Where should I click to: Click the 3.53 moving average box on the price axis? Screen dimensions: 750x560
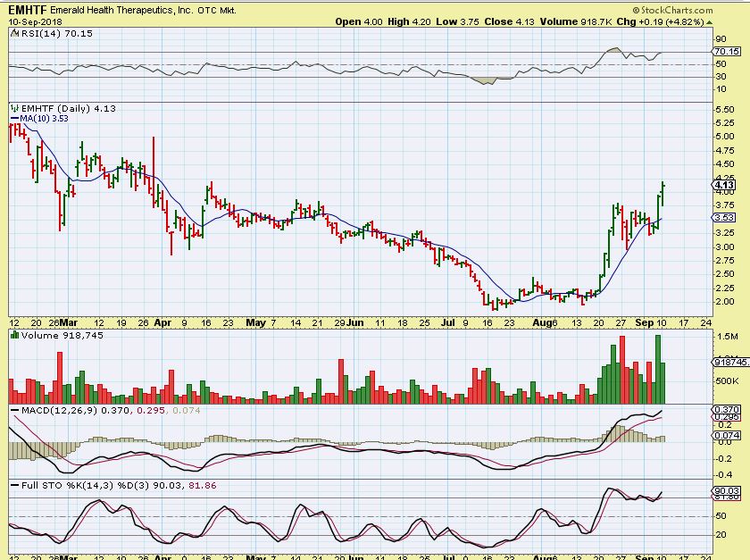[x=725, y=217]
